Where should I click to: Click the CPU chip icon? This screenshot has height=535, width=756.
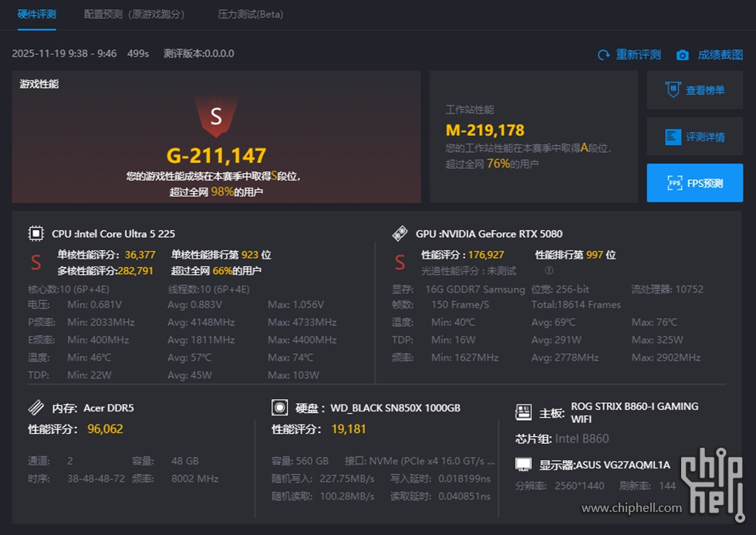[x=35, y=233]
